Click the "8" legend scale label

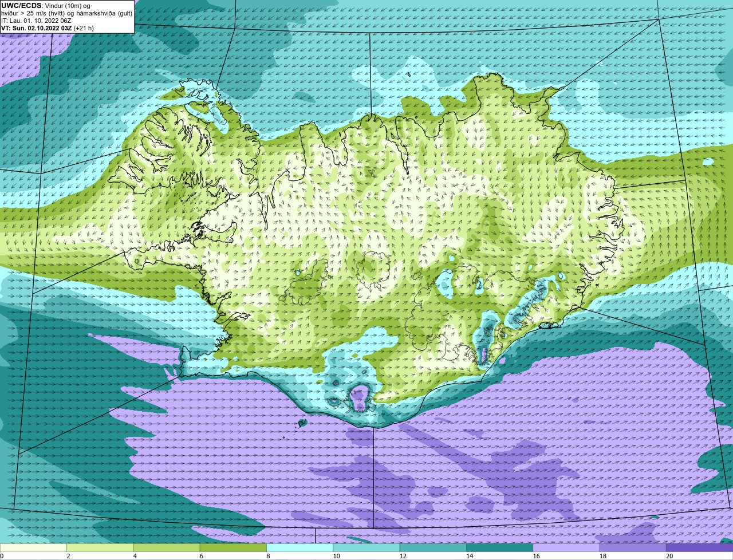pos(268,556)
